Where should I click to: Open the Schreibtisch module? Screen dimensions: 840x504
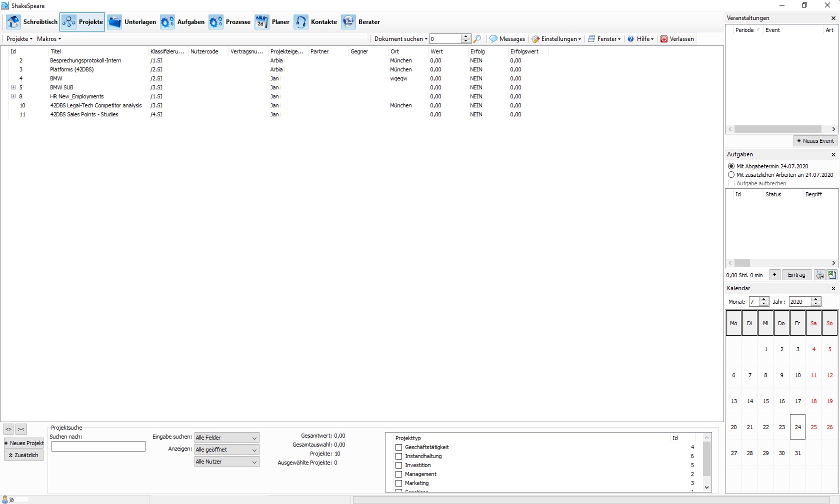(33, 22)
